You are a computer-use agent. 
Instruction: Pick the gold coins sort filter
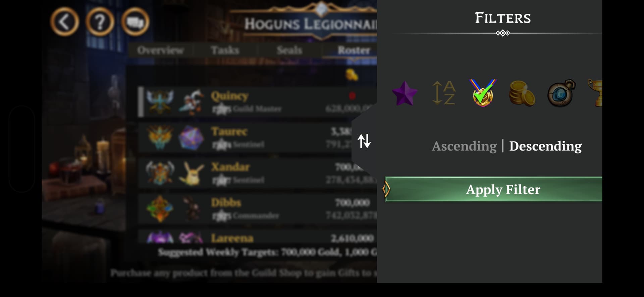point(522,93)
